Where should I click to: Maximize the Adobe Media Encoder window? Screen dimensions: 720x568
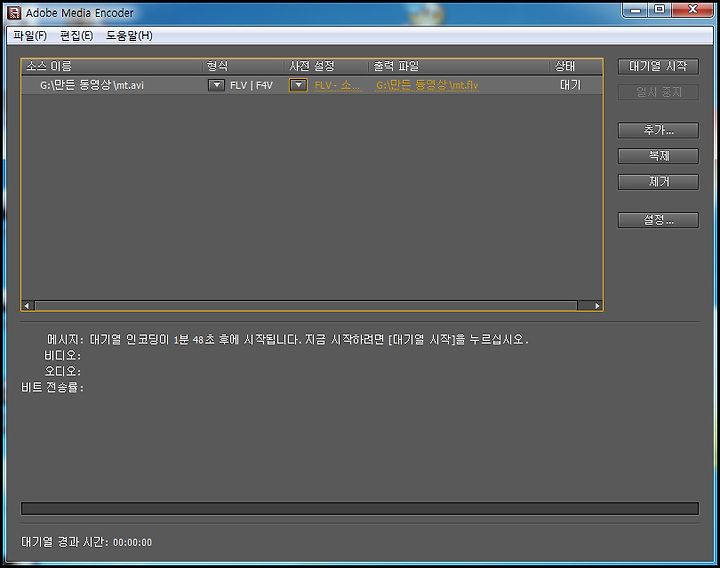point(659,9)
